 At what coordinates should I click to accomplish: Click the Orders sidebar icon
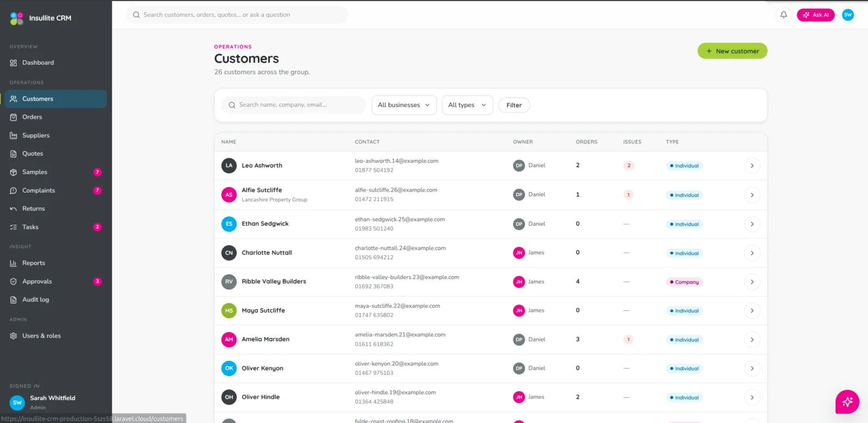pyautogui.click(x=14, y=117)
